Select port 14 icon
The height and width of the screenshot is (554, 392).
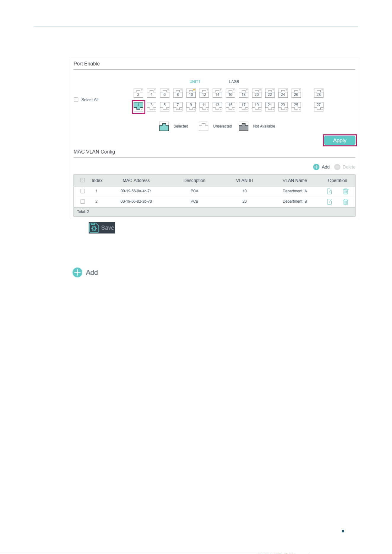[x=217, y=93]
